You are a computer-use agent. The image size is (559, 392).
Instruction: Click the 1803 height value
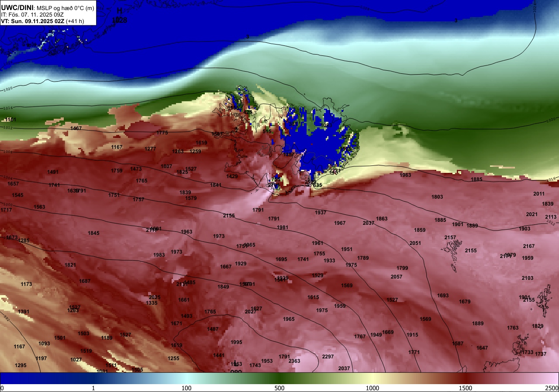(437, 197)
